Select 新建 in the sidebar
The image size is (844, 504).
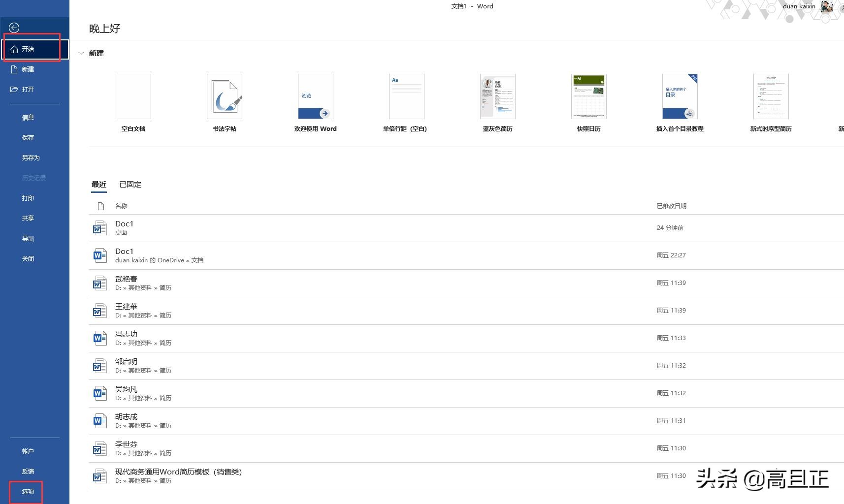pyautogui.click(x=34, y=69)
